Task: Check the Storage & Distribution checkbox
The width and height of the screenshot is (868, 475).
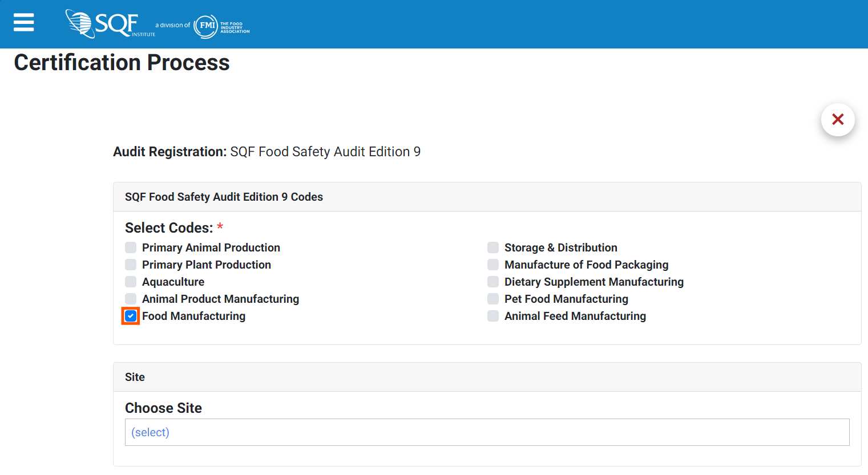Action: (493, 247)
